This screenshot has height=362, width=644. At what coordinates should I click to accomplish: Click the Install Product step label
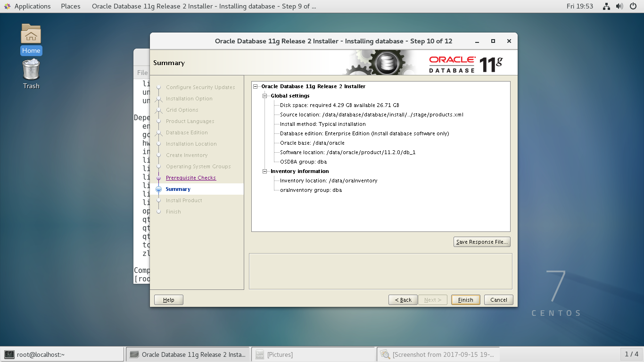click(184, 200)
